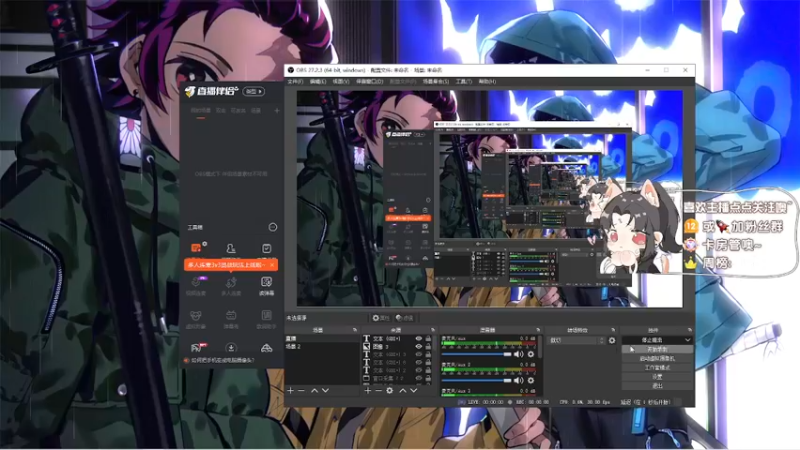Close the orange 多人连麦 promo banner

click(272, 265)
